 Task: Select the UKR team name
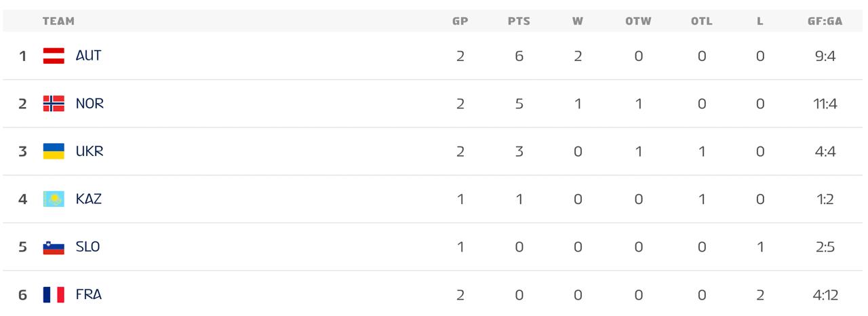pyautogui.click(x=90, y=151)
